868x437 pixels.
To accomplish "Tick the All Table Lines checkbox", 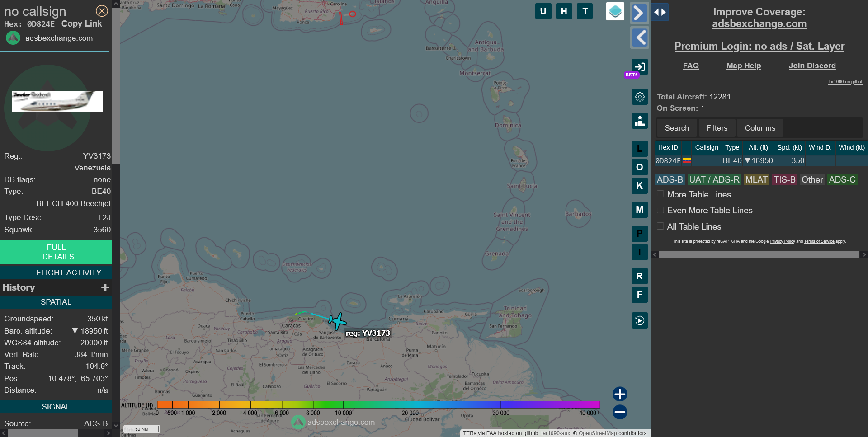I will coord(660,226).
